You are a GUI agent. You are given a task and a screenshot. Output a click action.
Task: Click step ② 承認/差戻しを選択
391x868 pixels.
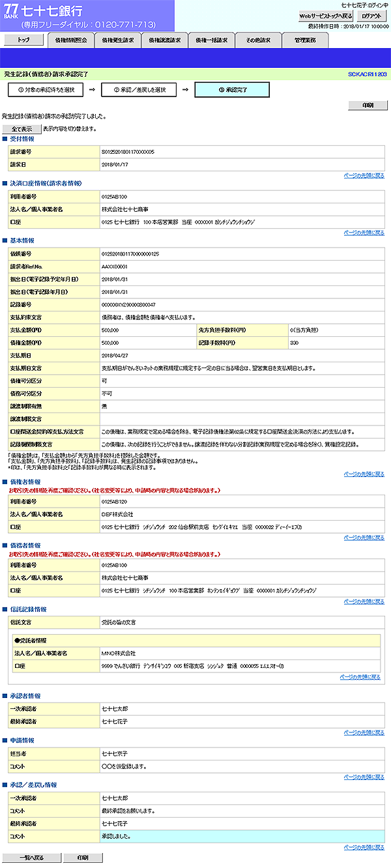tap(139, 89)
